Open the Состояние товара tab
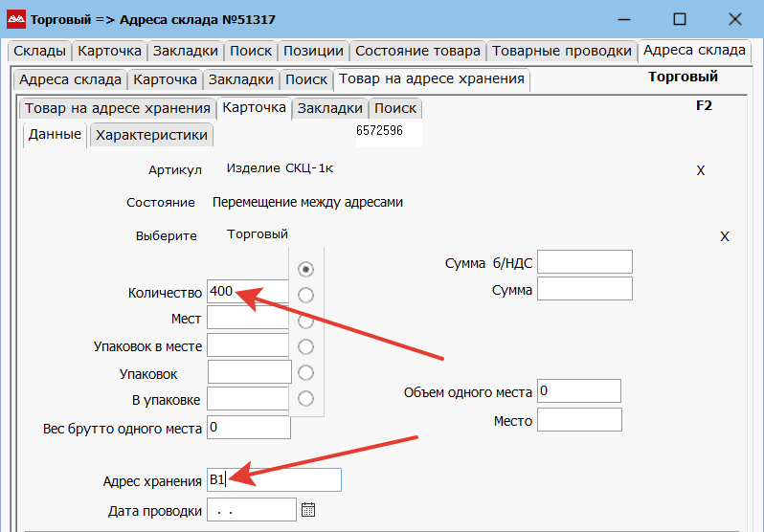Viewport: 764px width, 532px height. (x=417, y=51)
